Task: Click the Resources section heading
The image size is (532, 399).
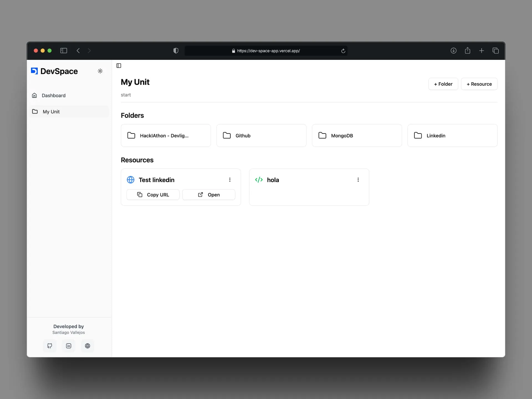Action: tap(137, 160)
